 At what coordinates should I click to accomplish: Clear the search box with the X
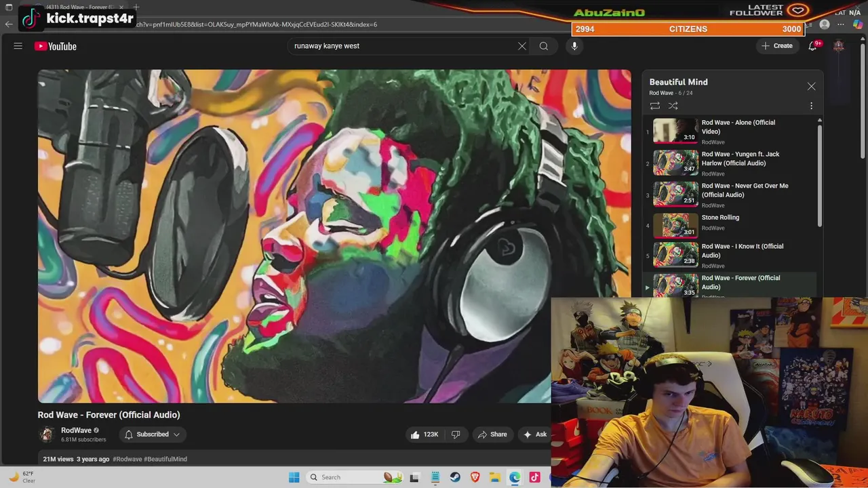click(x=522, y=46)
